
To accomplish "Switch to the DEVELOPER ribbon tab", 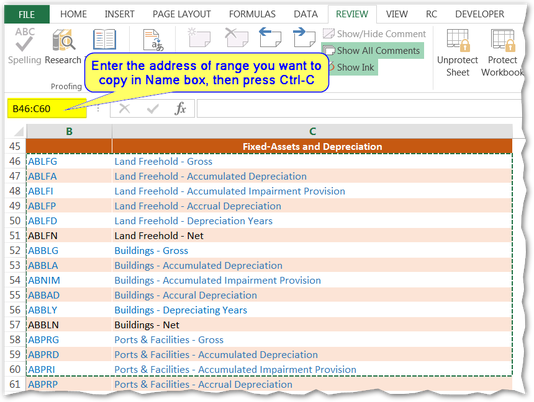I will tap(480, 14).
